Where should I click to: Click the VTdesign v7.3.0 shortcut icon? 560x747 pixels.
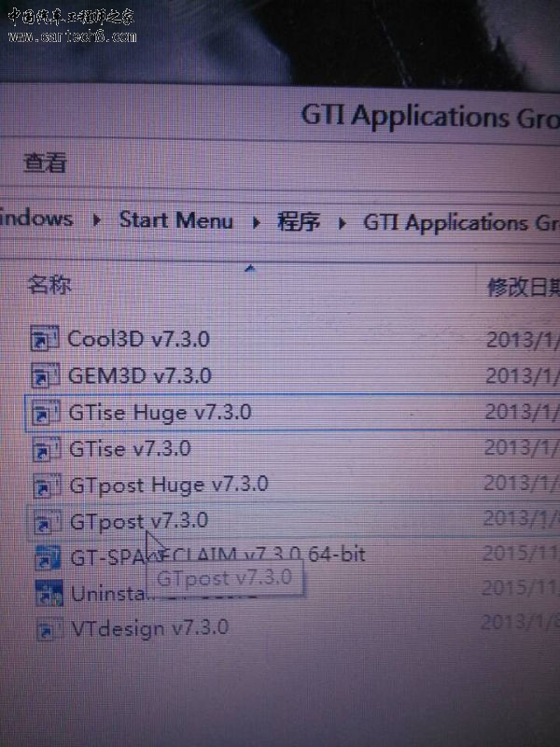click(50, 628)
